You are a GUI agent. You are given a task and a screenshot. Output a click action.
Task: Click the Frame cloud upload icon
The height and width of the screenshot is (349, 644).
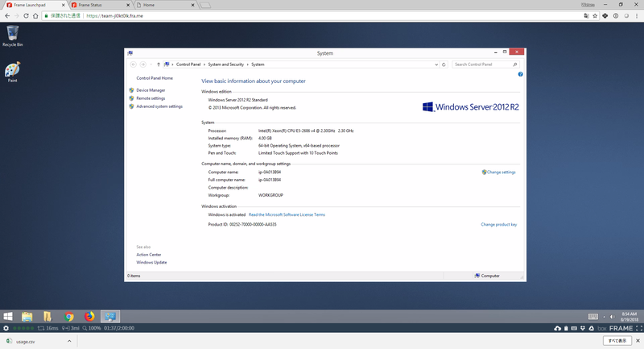[557, 328]
